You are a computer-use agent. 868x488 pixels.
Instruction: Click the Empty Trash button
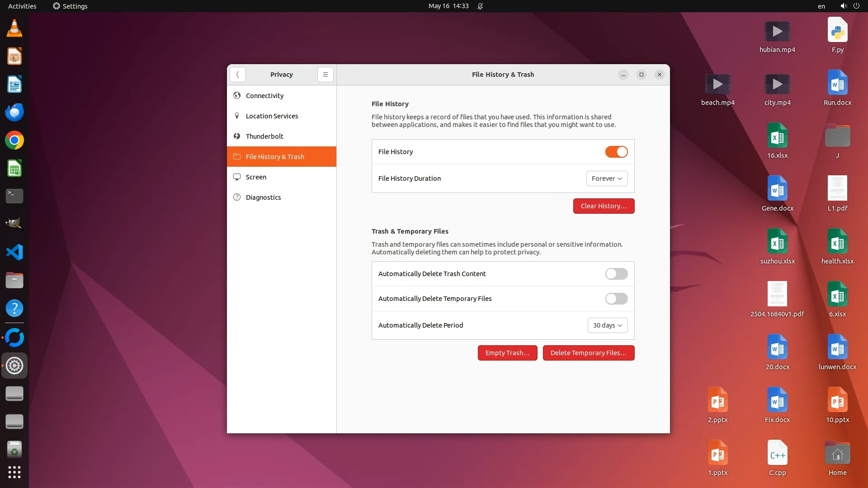(x=507, y=353)
